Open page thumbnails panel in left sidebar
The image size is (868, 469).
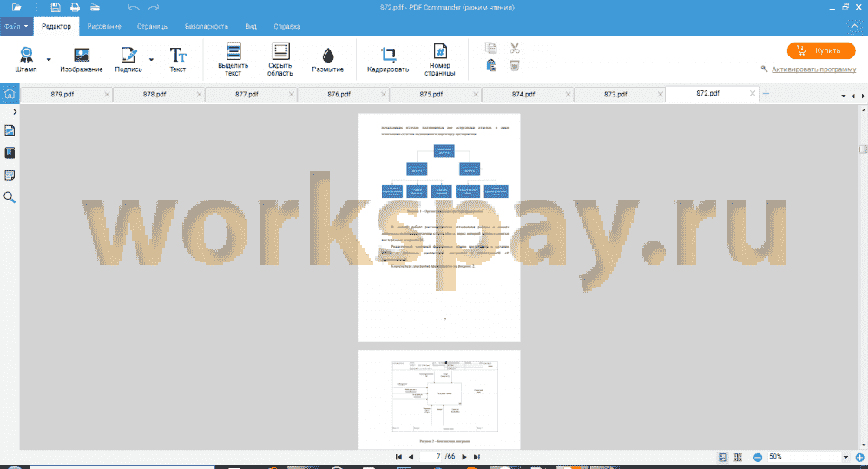[x=10, y=130]
